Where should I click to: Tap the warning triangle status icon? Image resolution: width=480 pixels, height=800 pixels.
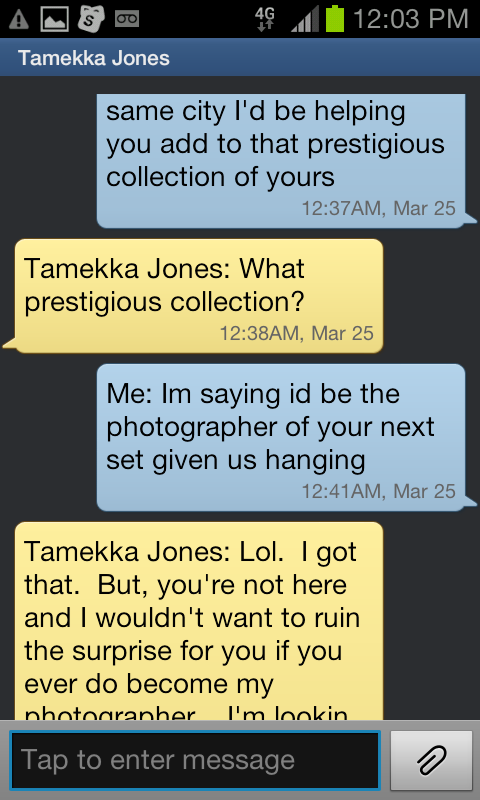pyautogui.click(x=19, y=19)
